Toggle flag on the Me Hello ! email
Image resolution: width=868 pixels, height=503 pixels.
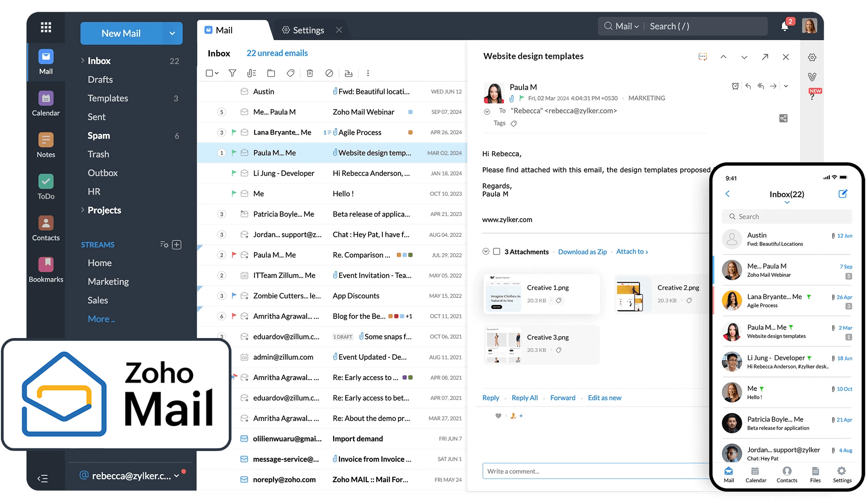(234, 193)
